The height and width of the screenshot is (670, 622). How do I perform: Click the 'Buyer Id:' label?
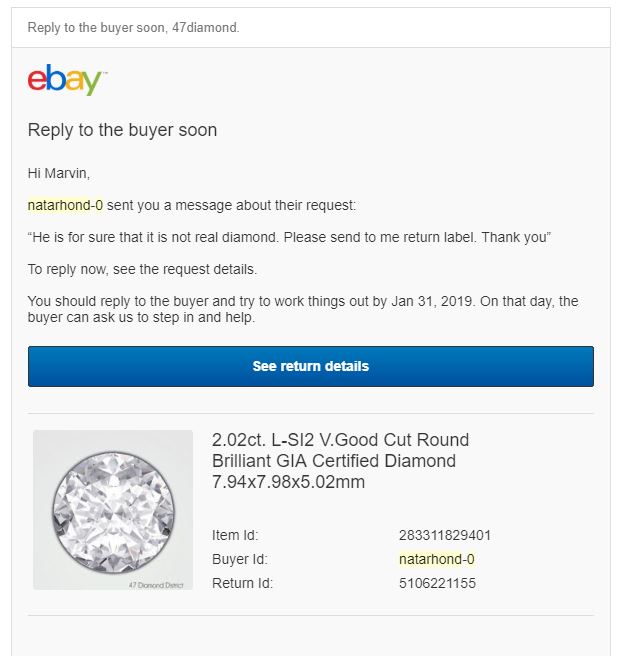(x=240, y=559)
